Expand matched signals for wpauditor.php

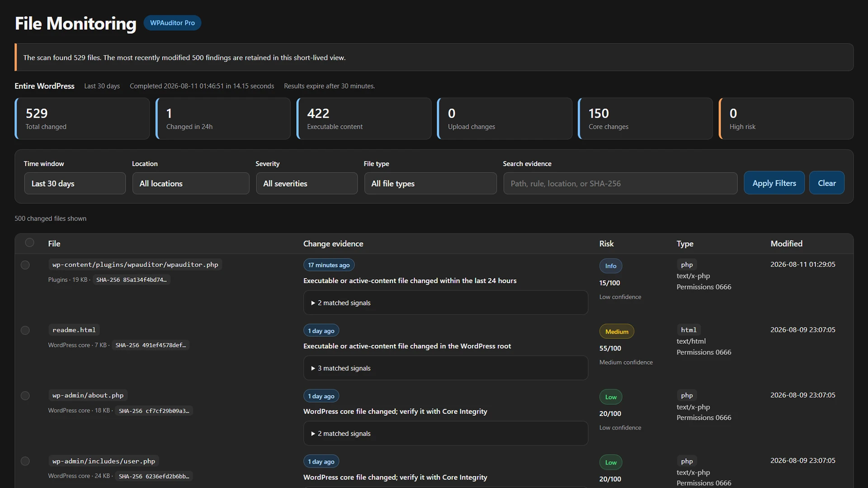[x=445, y=303]
